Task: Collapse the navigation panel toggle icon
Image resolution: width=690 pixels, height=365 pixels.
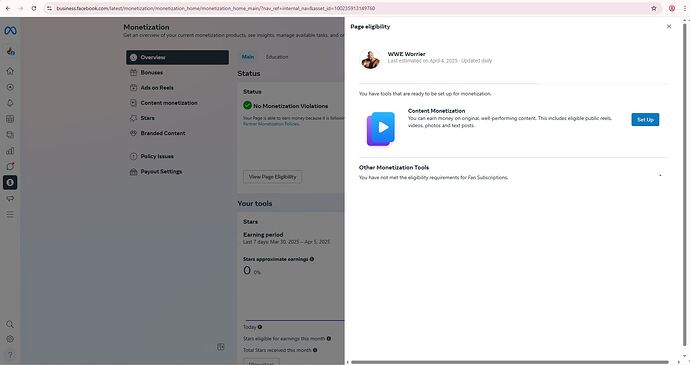Action: [x=221, y=347]
